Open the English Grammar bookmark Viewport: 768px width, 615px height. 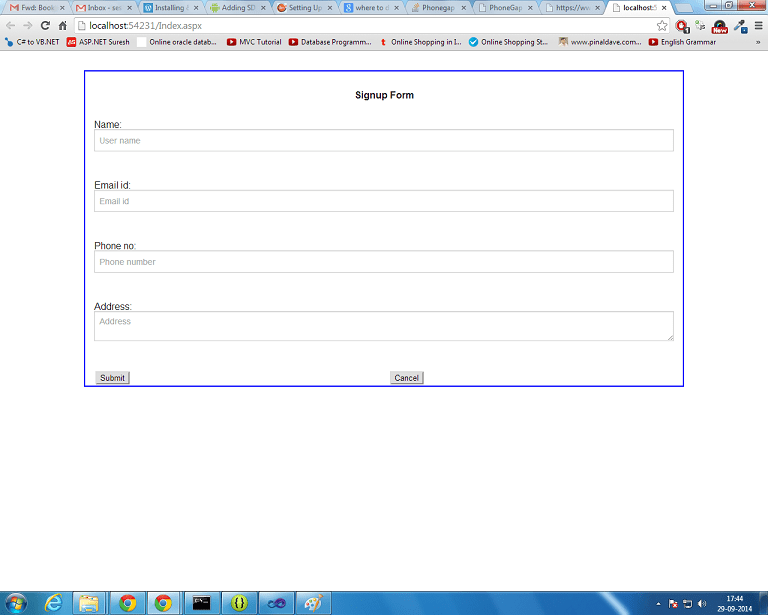pyautogui.click(x=682, y=42)
